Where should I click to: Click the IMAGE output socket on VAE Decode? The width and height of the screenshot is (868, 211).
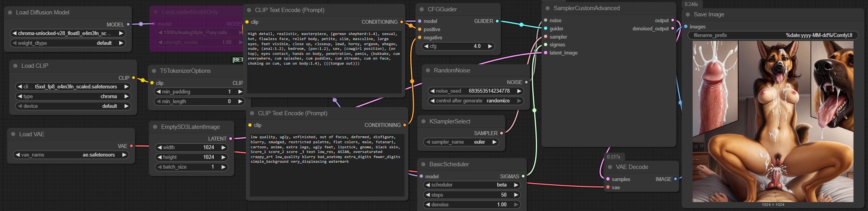(x=675, y=179)
